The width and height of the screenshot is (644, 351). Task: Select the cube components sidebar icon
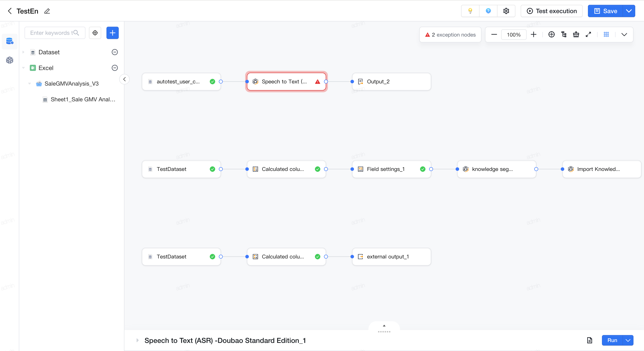pos(9,60)
